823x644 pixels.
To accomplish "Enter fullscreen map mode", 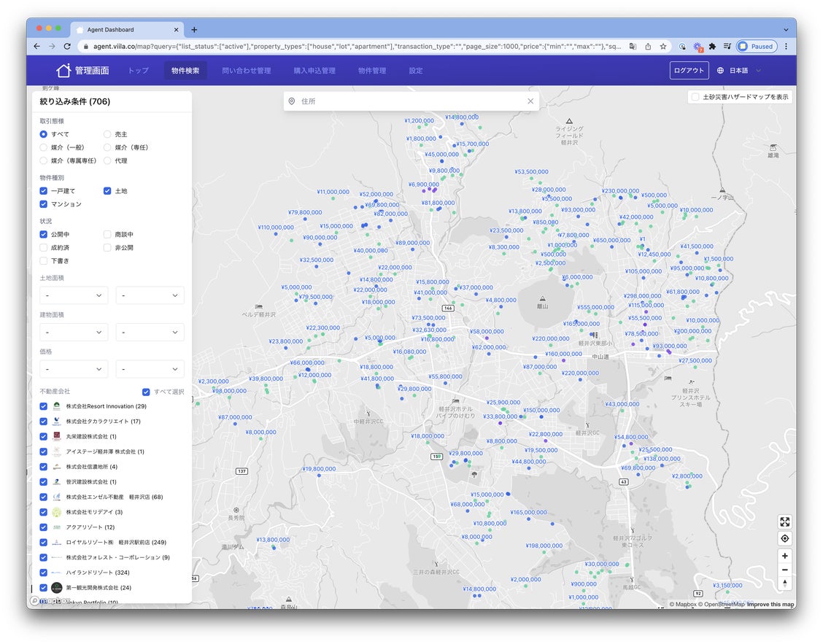I will (784, 522).
